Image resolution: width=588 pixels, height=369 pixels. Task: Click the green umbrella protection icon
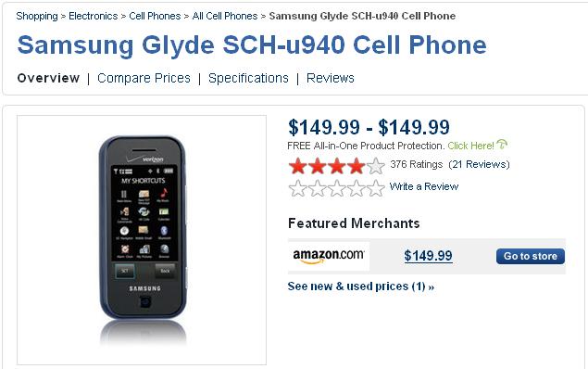[x=502, y=144]
